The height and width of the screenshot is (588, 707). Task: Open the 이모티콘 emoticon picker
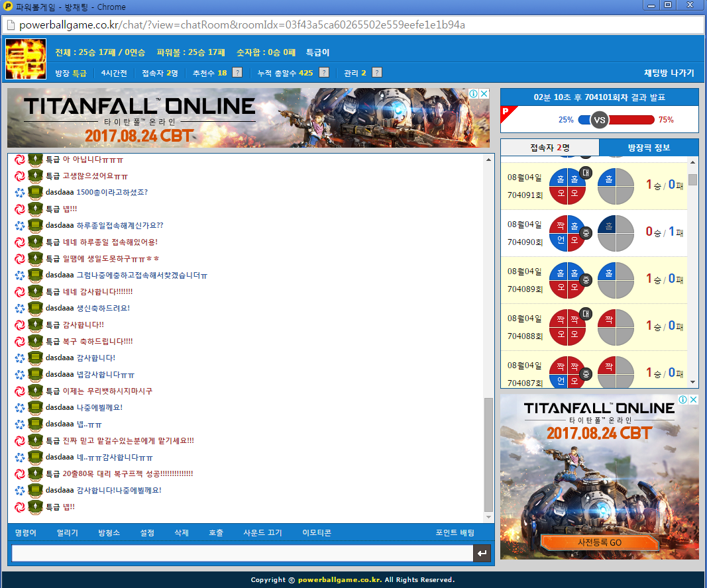click(317, 532)
